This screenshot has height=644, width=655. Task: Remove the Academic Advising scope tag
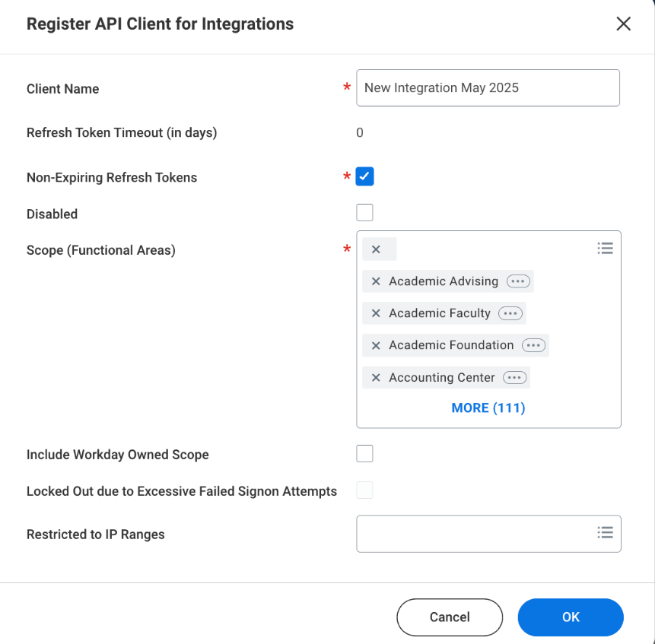pos(376,281)
